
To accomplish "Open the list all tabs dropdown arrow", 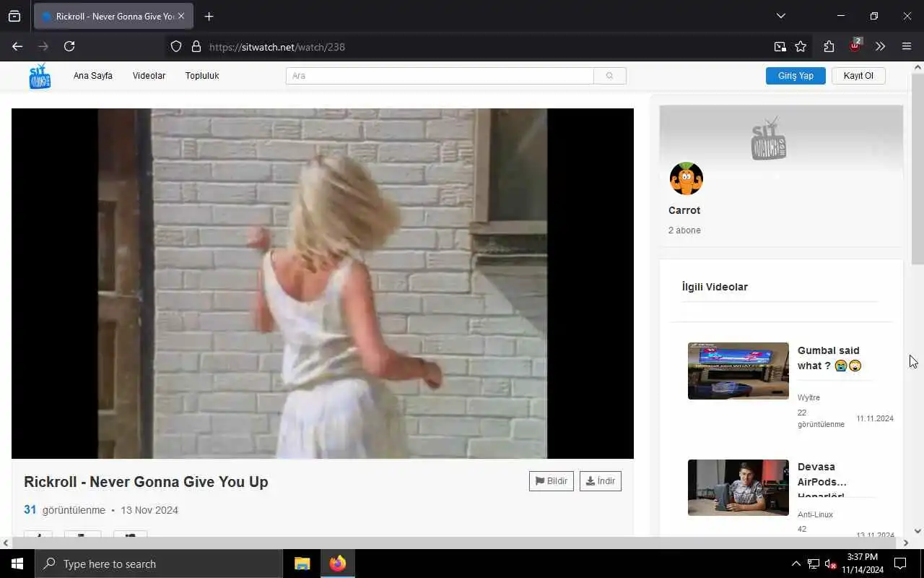I will [x=780, y=16].
